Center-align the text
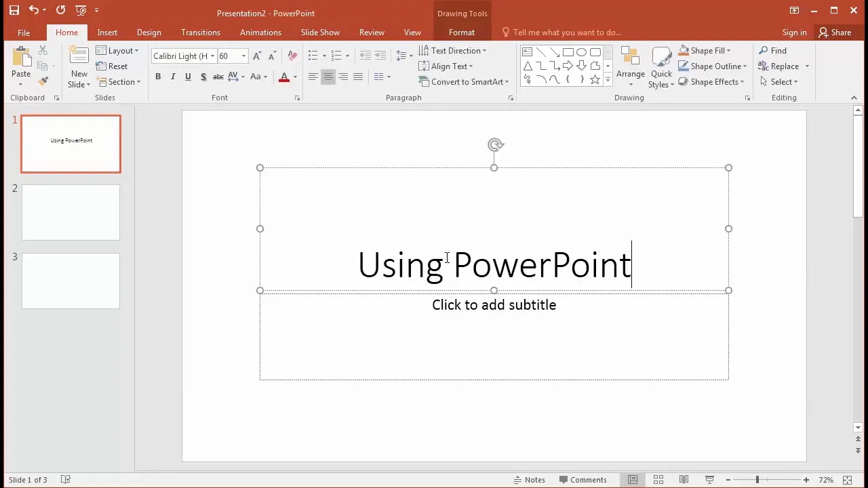Viewport: 868px width, 488px height. pyautogui.click(x=328, y=77)
